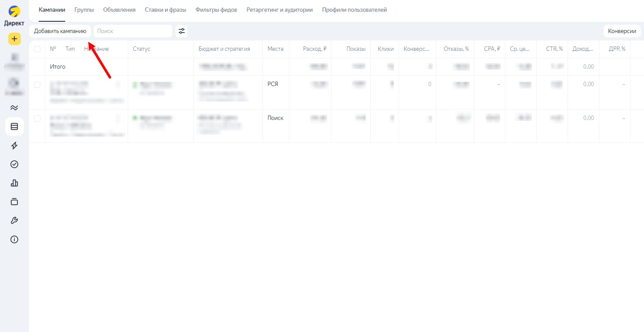
Task: Toggle the select-all checkbox in table header
Action: click(37, 49)
